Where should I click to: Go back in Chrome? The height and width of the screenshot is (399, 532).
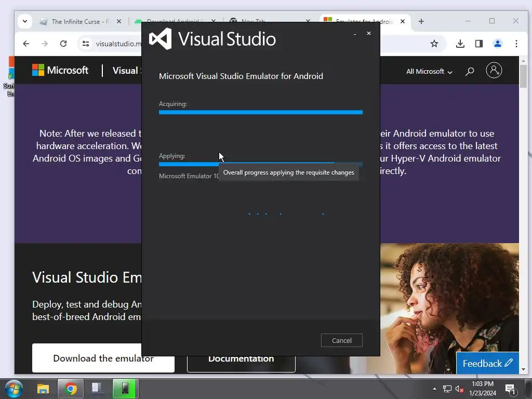coord(26,44)
